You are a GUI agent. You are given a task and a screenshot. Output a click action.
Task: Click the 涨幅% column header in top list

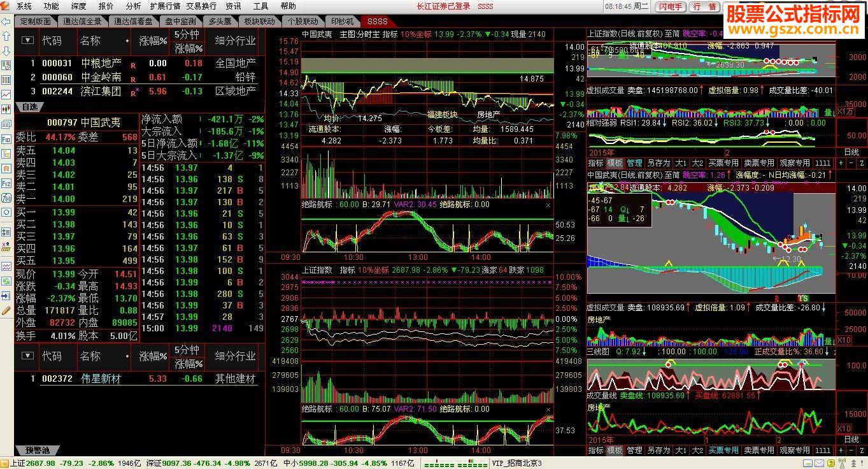point(153,40)
